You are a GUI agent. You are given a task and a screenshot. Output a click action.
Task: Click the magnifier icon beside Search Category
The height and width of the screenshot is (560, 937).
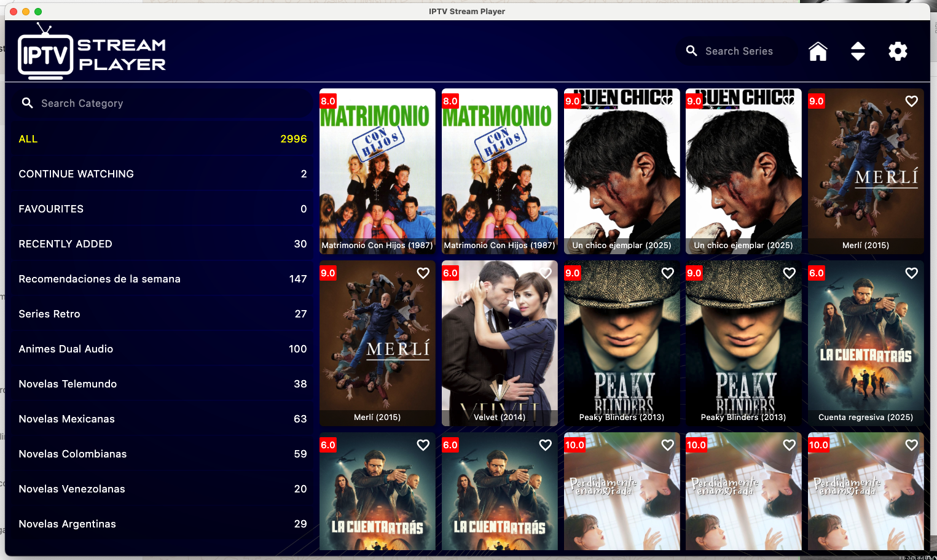(x=28, y=103)
